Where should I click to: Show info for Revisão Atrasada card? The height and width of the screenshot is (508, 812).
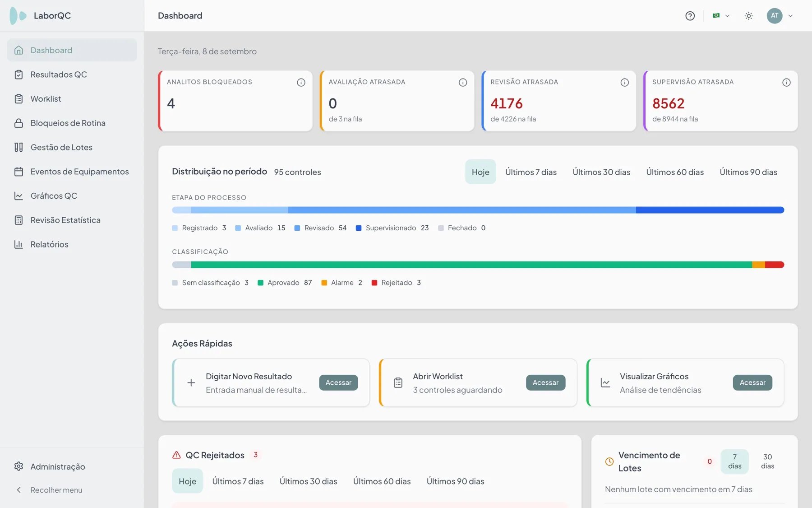pos(625,82)
